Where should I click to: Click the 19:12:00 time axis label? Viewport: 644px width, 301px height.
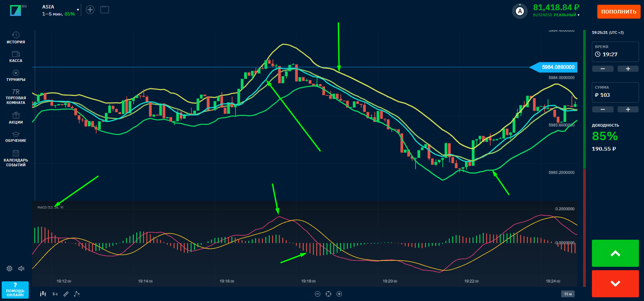64,281
